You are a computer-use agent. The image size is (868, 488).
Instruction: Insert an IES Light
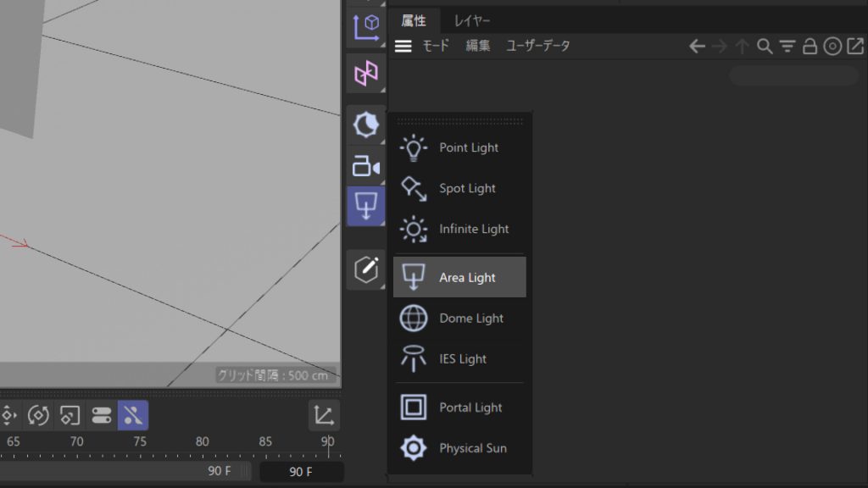463,358
